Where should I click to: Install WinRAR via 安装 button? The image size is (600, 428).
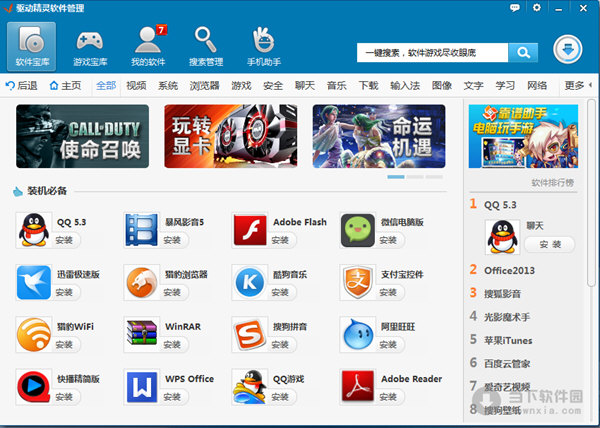tap(172, 345)
